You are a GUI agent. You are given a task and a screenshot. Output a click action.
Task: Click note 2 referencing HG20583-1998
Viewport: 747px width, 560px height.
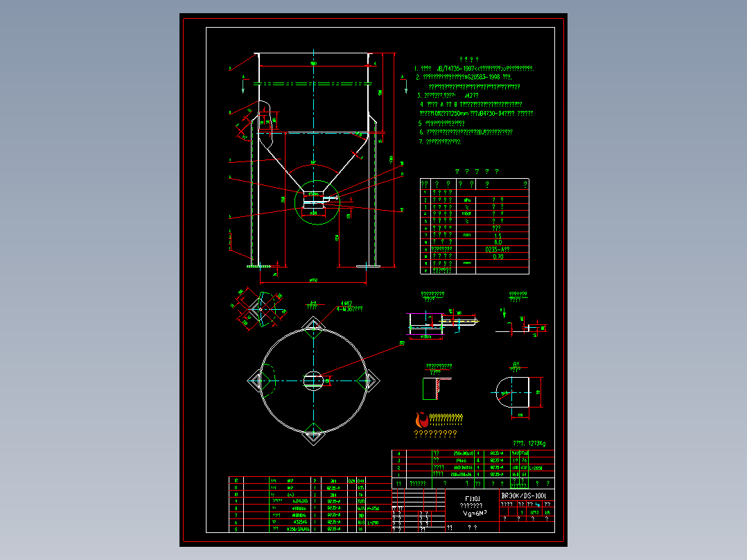(464, 77)
